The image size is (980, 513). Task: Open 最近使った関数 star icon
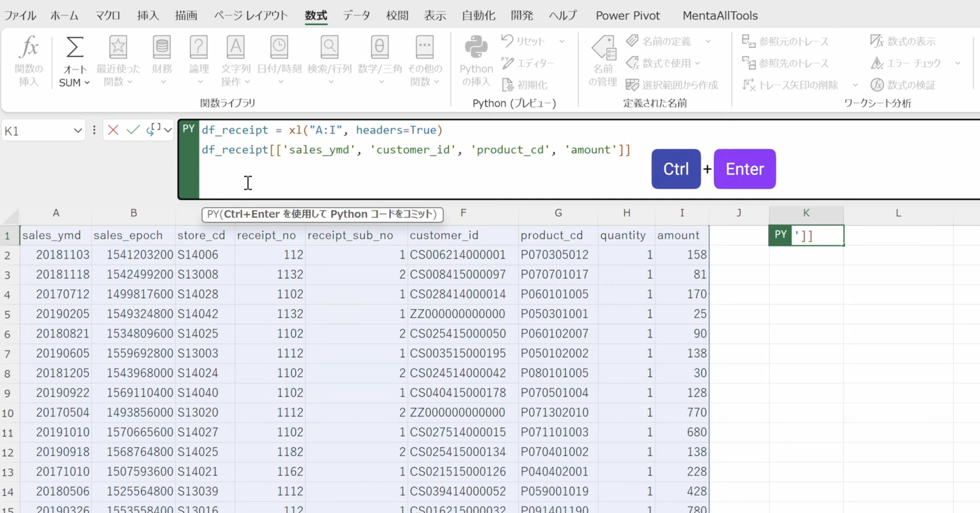118,47
